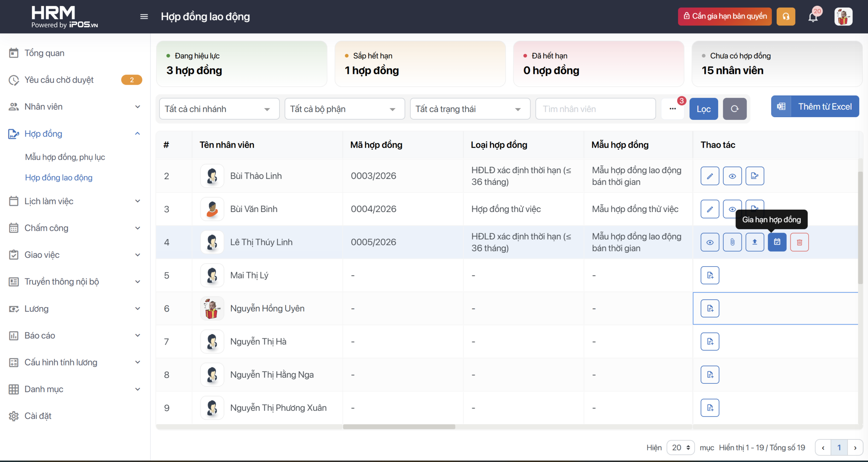Go to Tổng quan in sidebar
This screenshot has height=462, width=868.
tap(44, 53)
